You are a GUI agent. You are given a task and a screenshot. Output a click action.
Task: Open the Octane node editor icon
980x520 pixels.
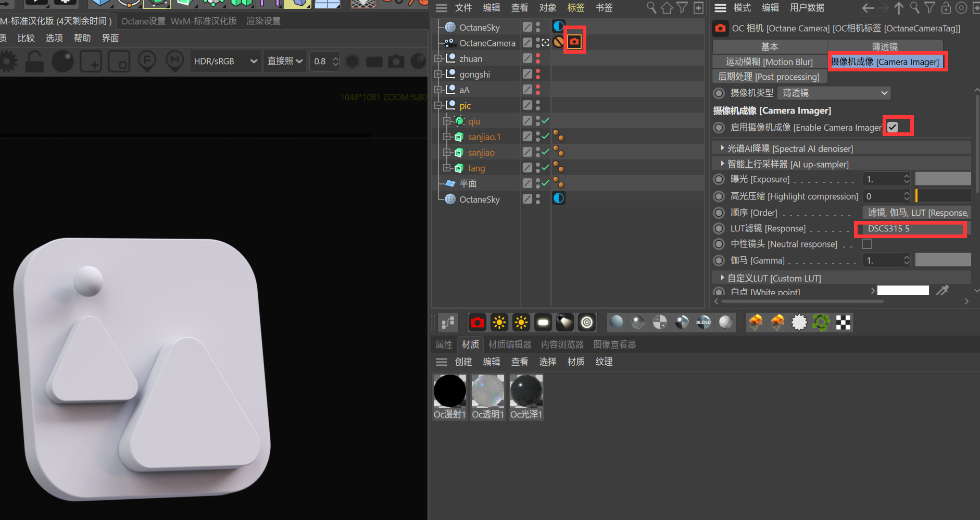tap(448, 323)
